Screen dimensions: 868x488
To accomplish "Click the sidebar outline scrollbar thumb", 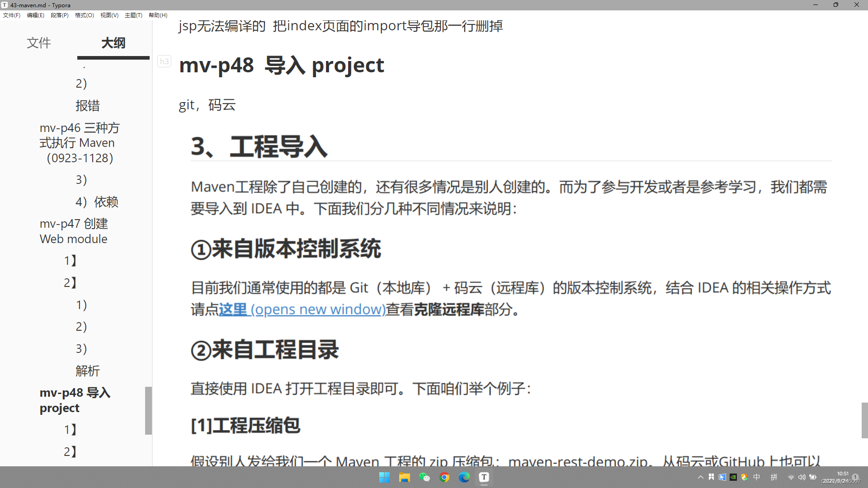I will click(148, 410).
